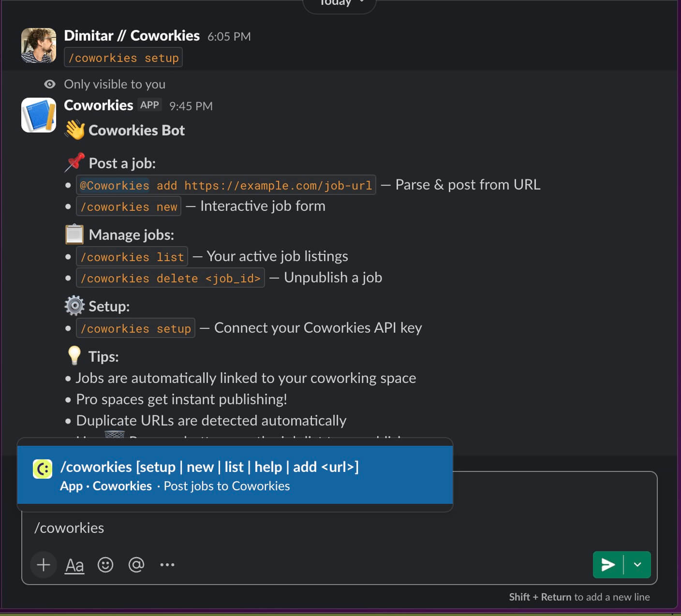The width and height of the screenshot is (681, 616).
Task: Select the /coworkies slash command suggestion
Action: point(235,475)
